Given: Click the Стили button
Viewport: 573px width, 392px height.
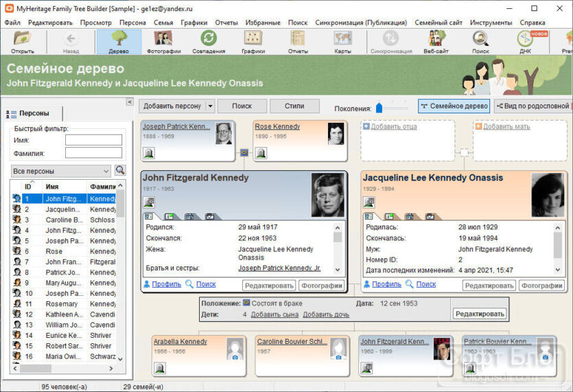Looking at the screenshot, I should [x=294, y=106].
